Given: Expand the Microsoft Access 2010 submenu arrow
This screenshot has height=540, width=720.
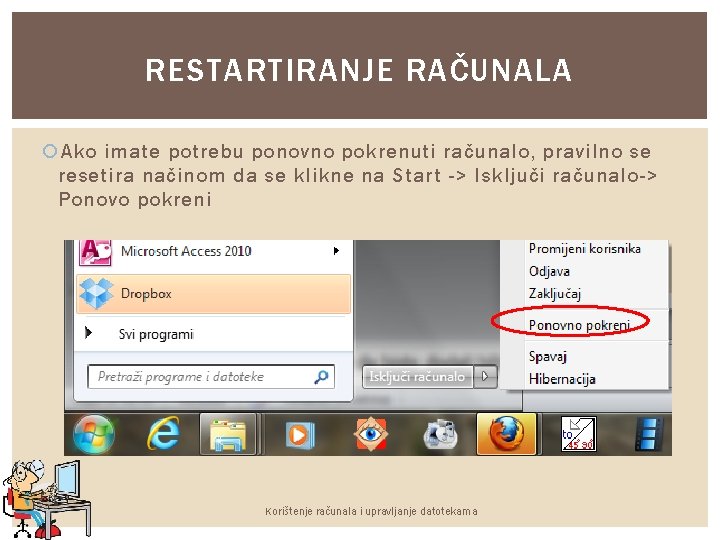Looking at the screenshot, I should tap(336, 251).
